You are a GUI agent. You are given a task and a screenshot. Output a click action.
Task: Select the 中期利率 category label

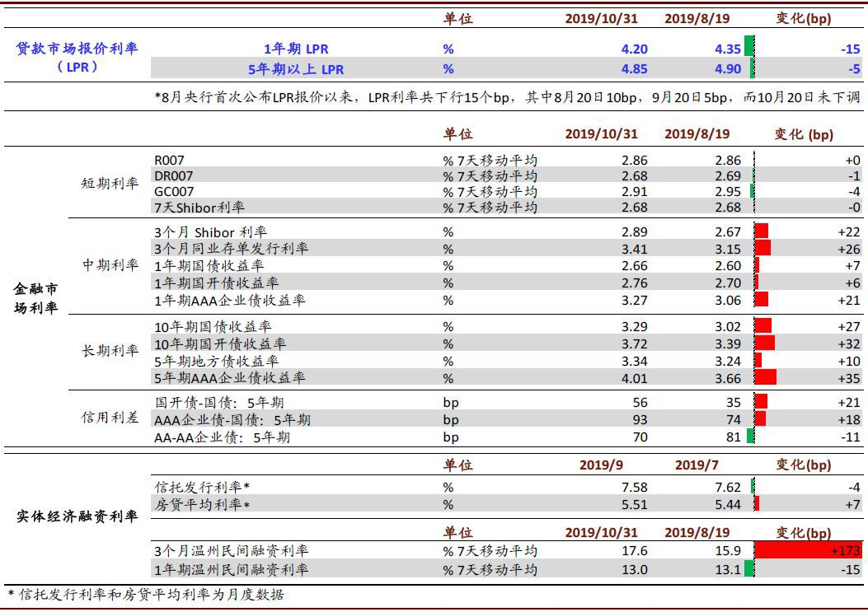110,265
